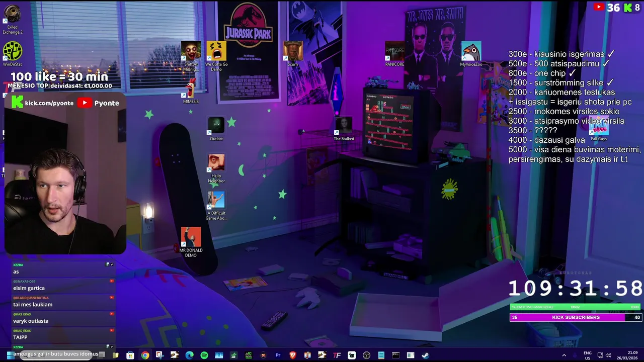Viewport: 644px width, 362px height.
Task: Click goal '4000 - dazausi galva'
Action: click(x=547, y=140)
